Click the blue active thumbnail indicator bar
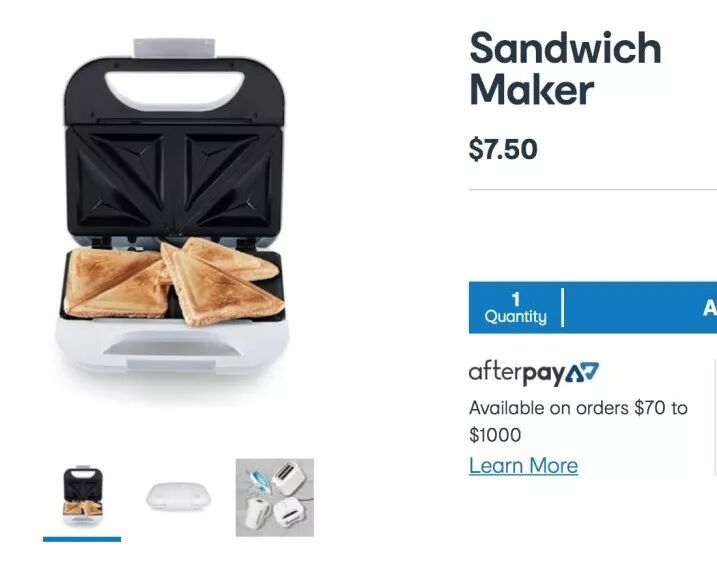717x573 pixels. click(x=82, y=540)
